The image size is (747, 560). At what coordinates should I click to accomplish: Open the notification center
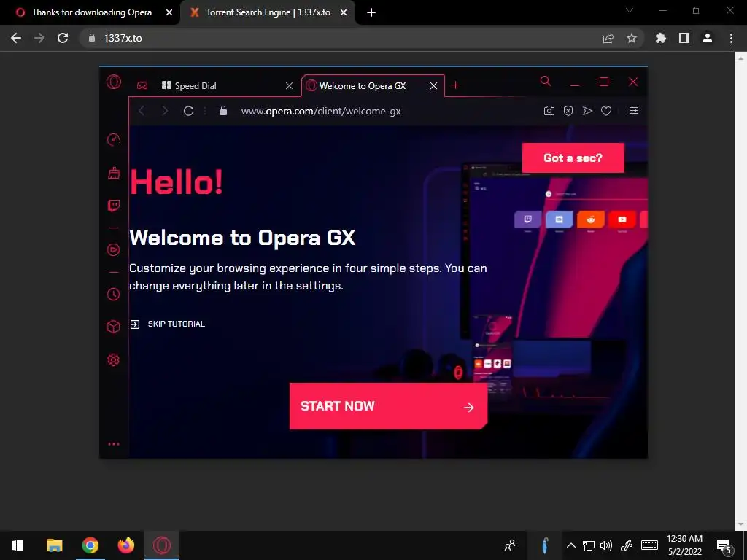(724, 545)
